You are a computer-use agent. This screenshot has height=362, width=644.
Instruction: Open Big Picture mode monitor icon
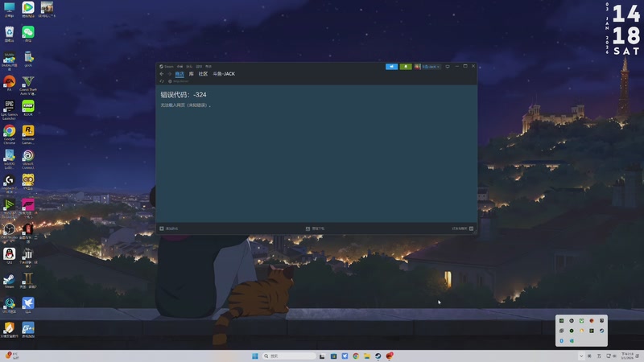point(448,67)
